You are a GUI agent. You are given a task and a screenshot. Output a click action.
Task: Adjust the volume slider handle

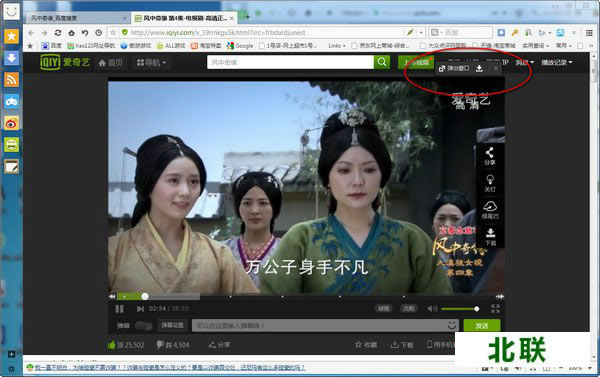pyautogui.click(x=476, y=308)
